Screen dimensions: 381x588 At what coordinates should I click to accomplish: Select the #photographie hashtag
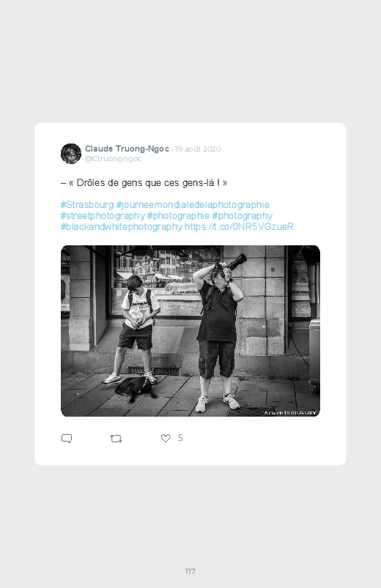[178, 215]
